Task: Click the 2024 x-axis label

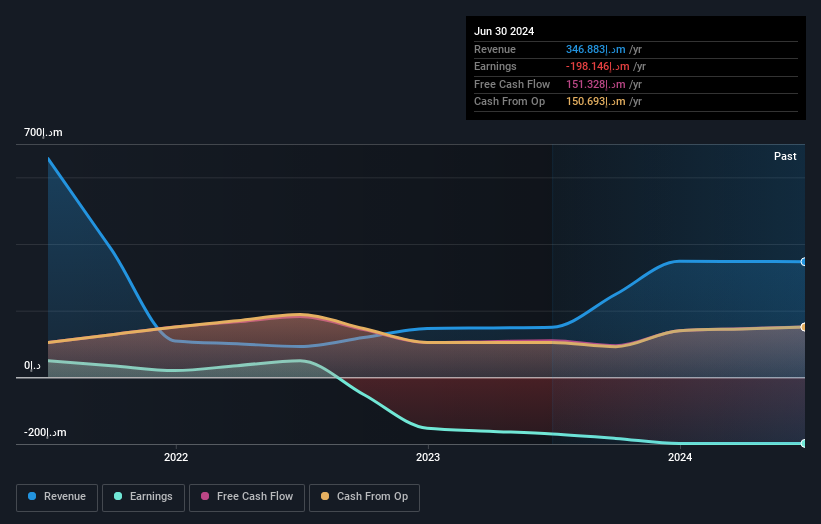Action: pos(680,457)
